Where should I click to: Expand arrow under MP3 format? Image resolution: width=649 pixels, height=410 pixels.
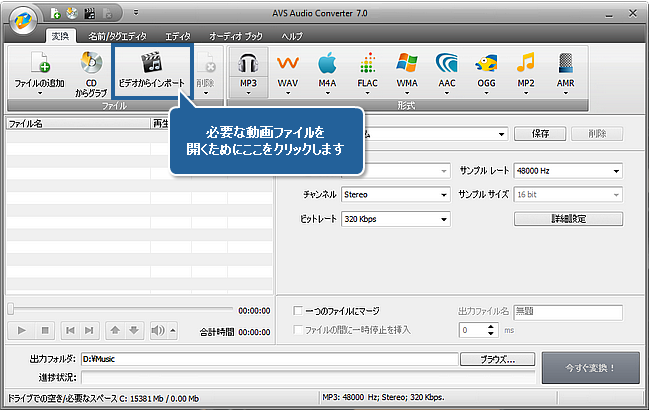point(248,93)
